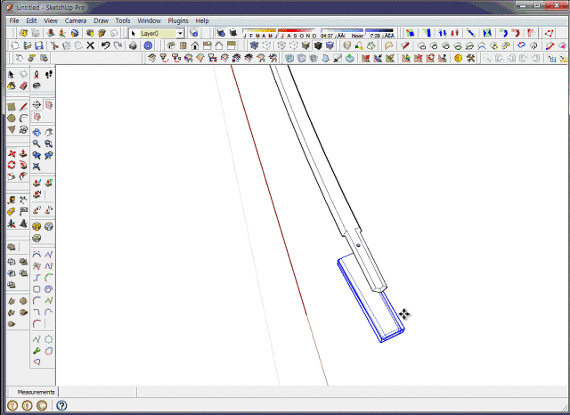Enable X-ray face style

coord(254,46)
